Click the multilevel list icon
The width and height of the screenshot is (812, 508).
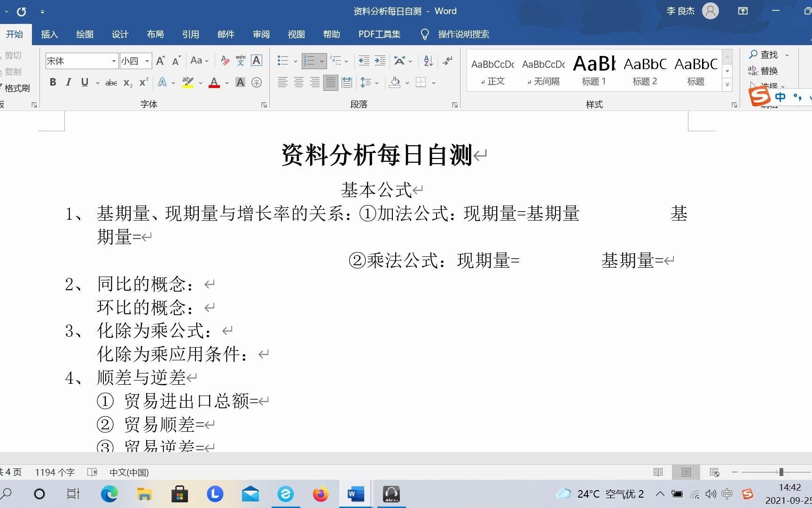336,61
